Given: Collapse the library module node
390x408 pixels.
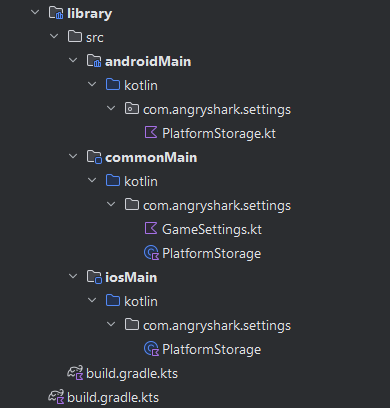Looking at the screenshot, I should (x=35, y=12).
